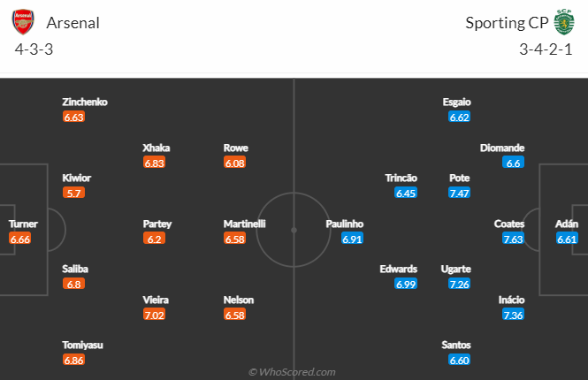Viewport: 588px width, 380px height.
Task: Click player name Ugarte
Action: [x=455, y=269]
